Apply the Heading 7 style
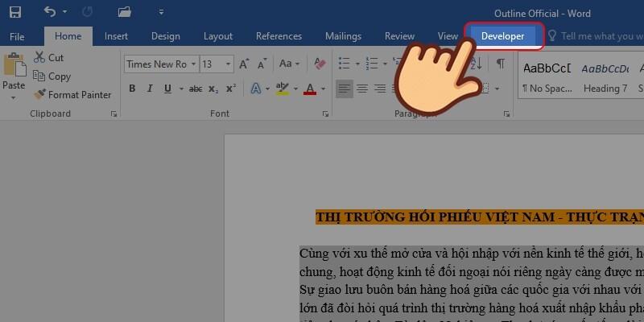Viewport: 644px width, 322px height. 605,77
